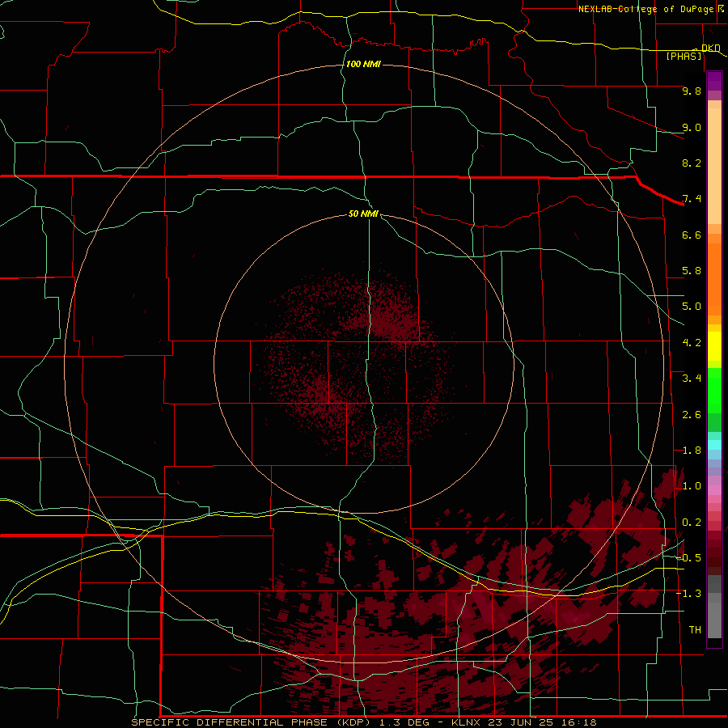Click the 1.8 value on the color scale
728x728 pixels.
tap(692, 451)
